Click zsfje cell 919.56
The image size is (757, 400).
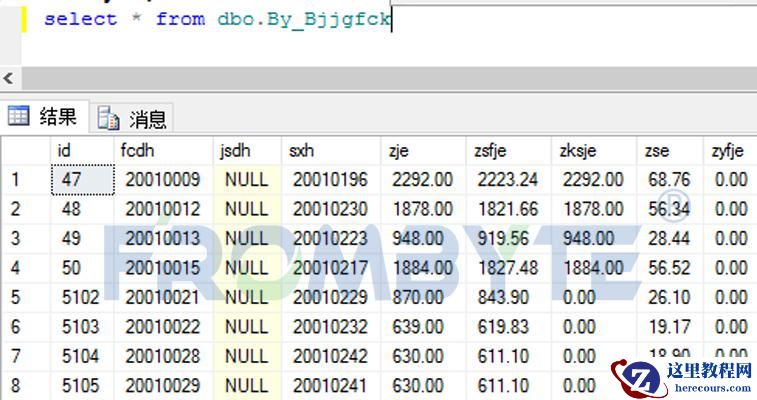point(508,238)
